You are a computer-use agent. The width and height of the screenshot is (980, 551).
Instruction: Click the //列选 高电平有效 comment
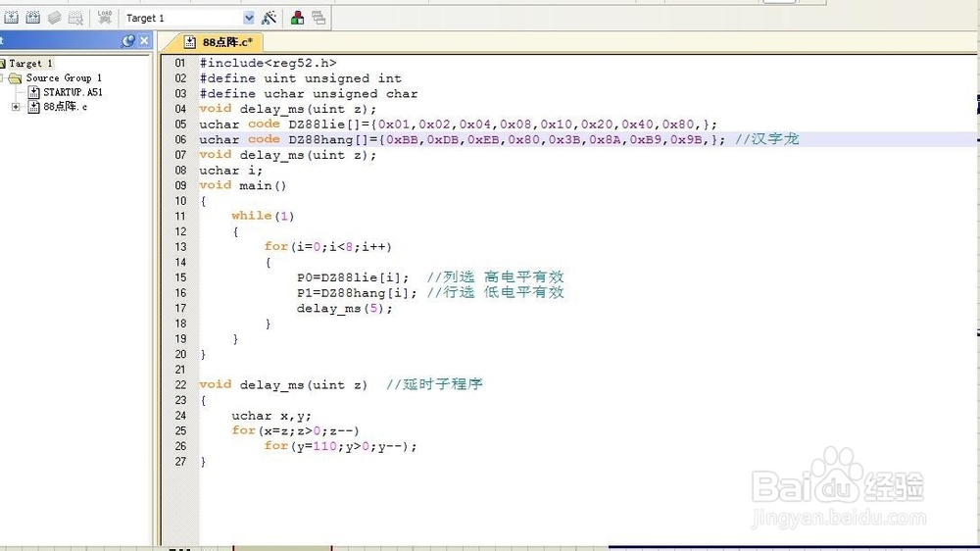pos(495,277)
